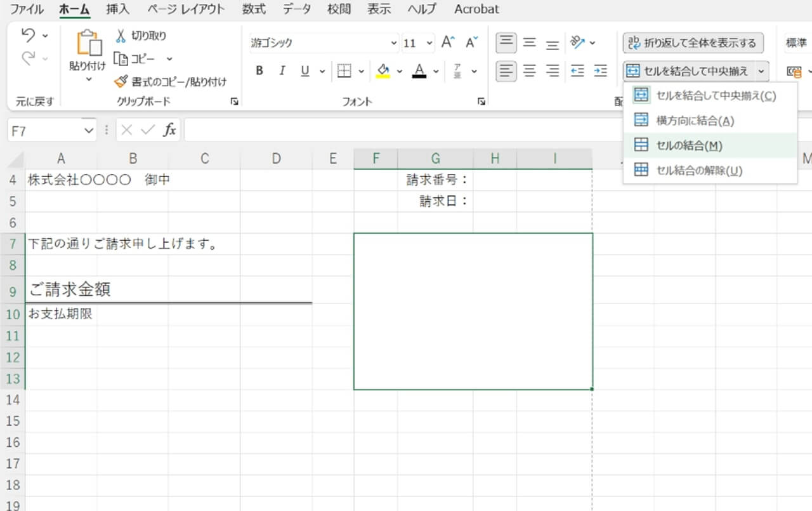Screen dimensions: 812x511
Task: Toggle Underline formatting
Action: pyautogui.click(x=305, y=71)
